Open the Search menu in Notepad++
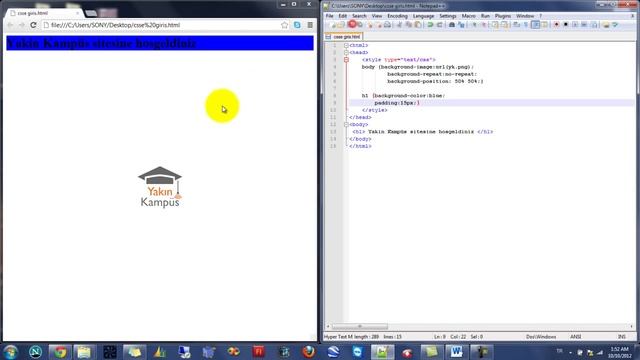The height and width of the screenshot is (360, 640). pyautogui.click(x=359, y=16)
